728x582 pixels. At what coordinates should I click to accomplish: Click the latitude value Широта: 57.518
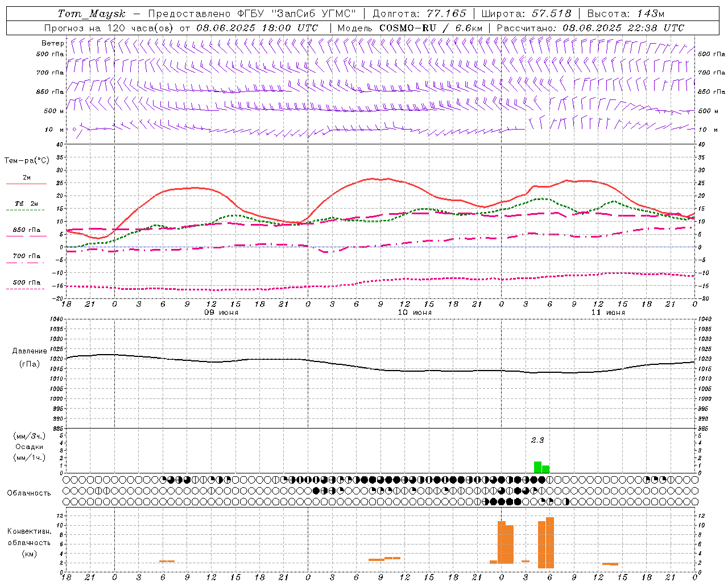pos(526,14)
